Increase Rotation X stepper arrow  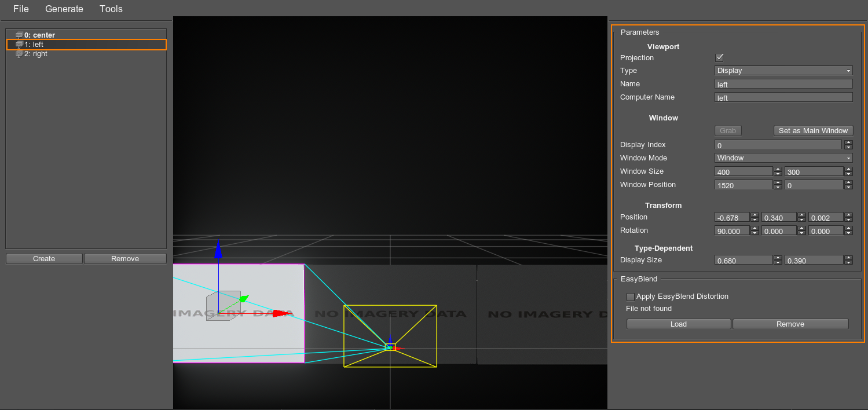755,228
